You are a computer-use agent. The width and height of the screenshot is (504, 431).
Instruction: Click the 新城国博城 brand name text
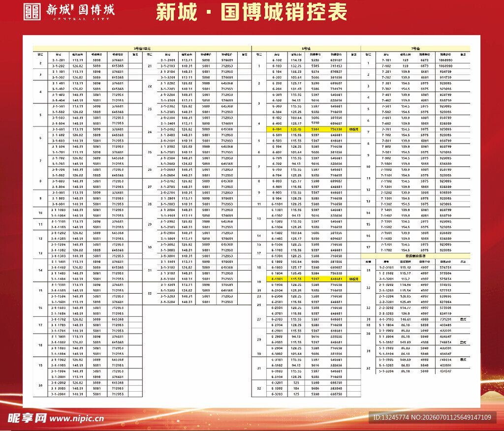coord(80,10)
